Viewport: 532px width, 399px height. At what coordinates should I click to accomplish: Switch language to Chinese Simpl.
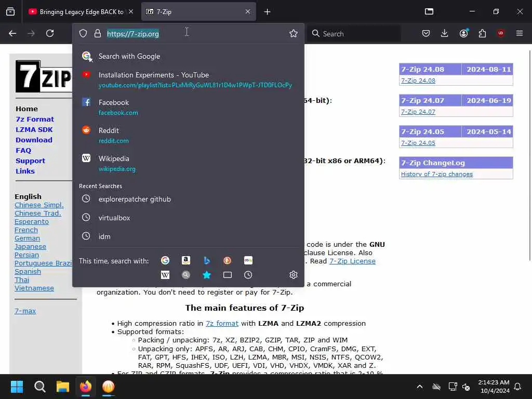(x=39, y=205)
